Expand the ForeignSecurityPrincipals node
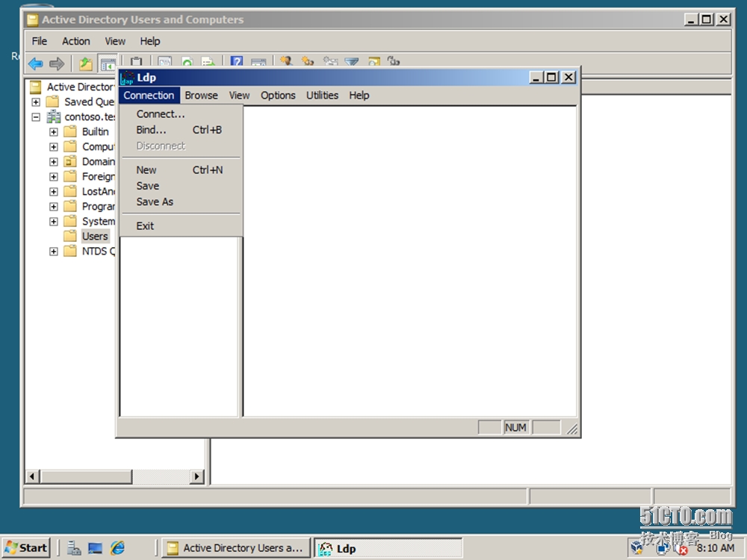The image size is (747, 560). pyautogui.click(x=53, y=177)
